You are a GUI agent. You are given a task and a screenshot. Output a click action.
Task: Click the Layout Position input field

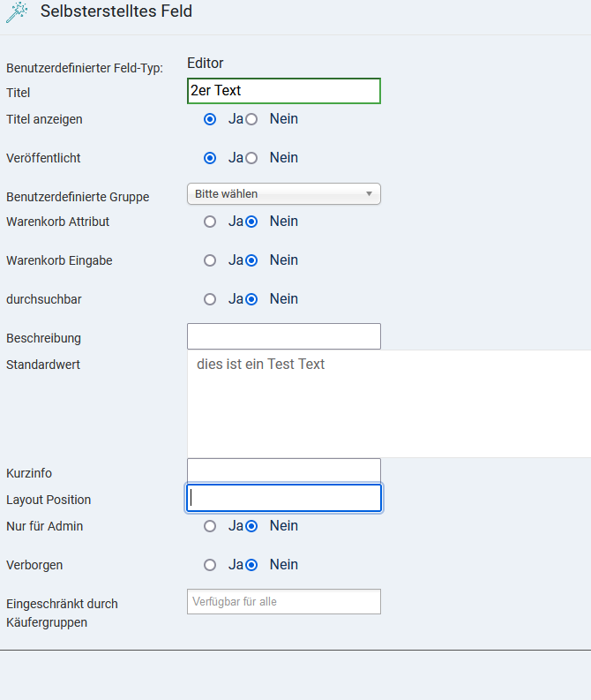pyautogui.click(x=283, y=498)
